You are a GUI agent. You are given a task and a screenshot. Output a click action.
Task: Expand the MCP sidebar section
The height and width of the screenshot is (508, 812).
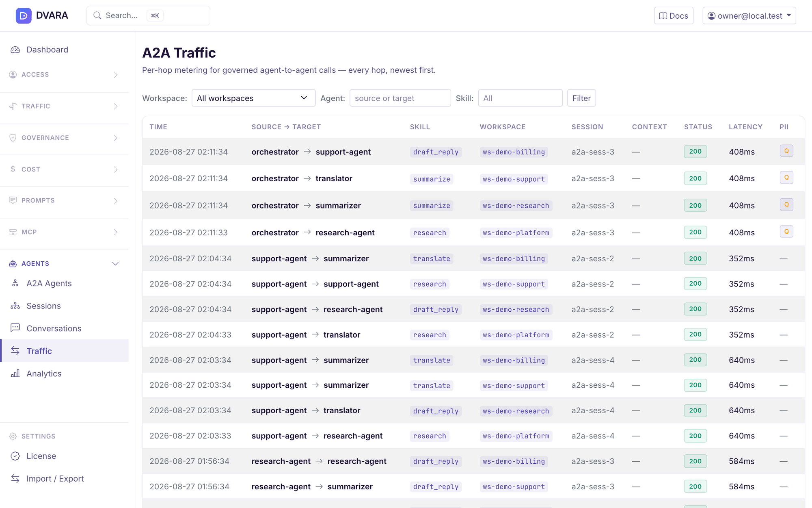[x=64, y=232]
